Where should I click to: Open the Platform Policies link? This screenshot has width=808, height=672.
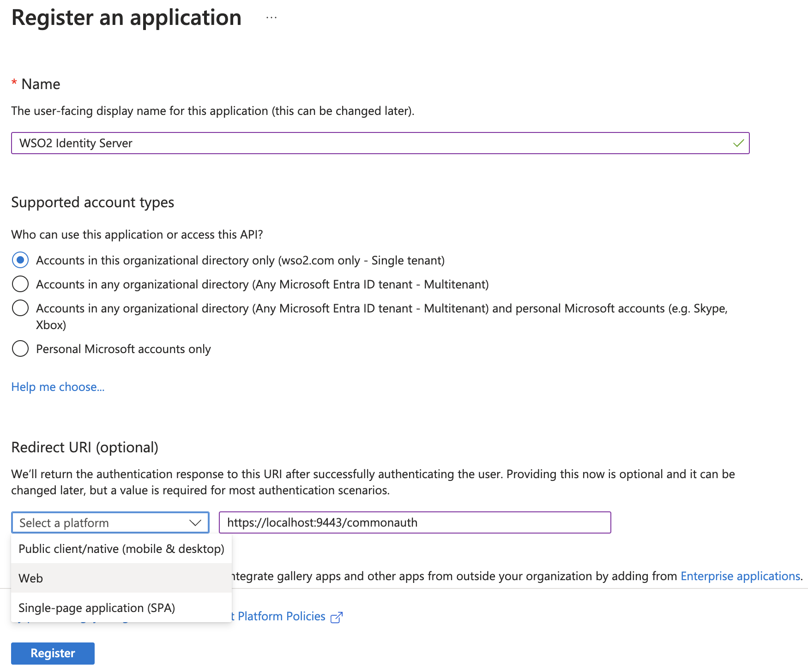(281, 616)
